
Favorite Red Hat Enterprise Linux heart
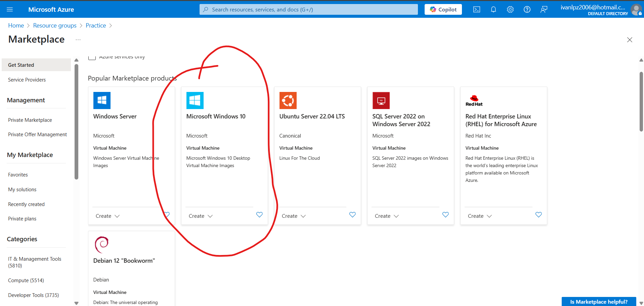(539, 215)
